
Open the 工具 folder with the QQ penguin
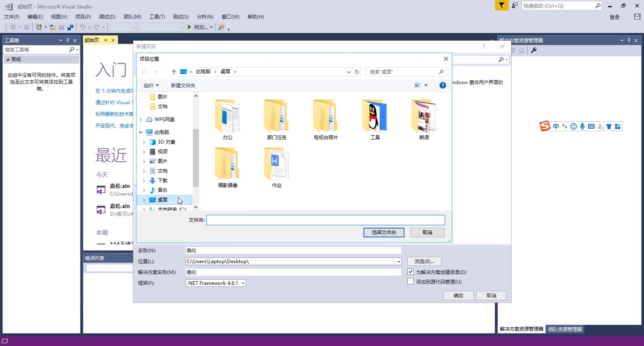click(375, 119)
